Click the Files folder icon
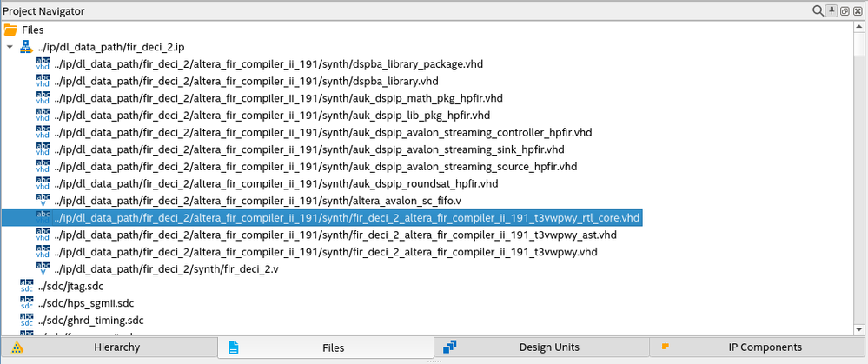868x364 pixels. tap(10, 30)
